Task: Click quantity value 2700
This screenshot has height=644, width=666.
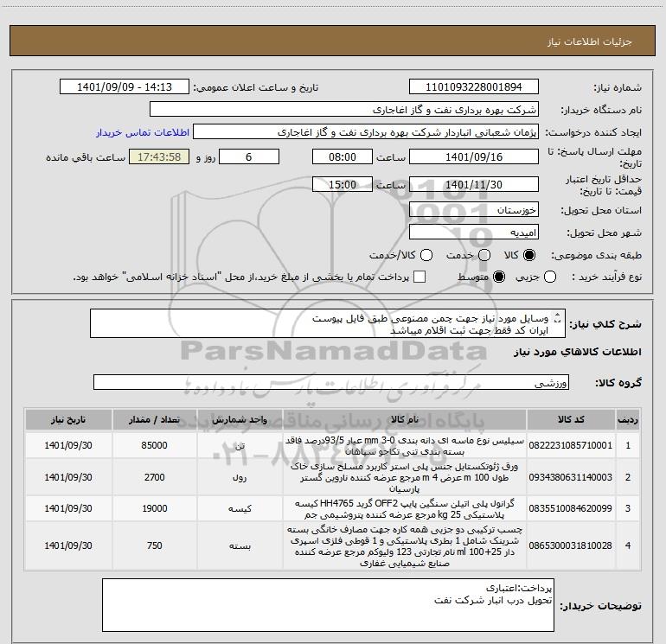Action: [154, 477]
